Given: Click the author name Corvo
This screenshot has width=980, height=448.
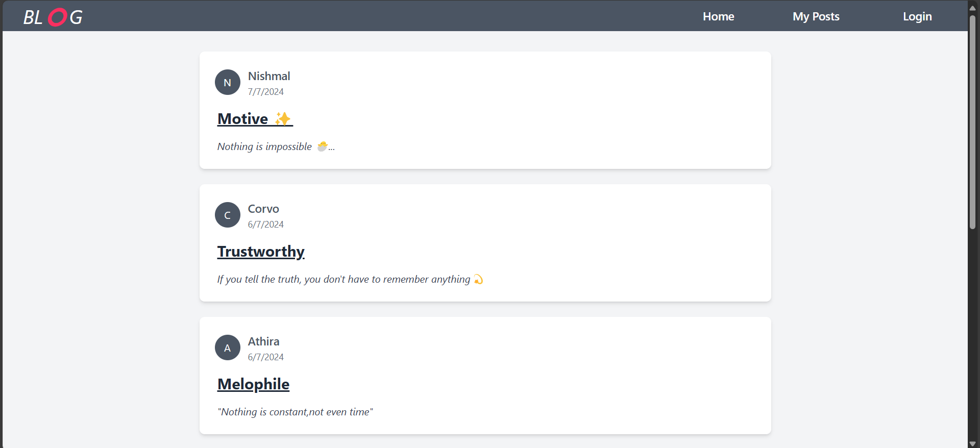Looking at the screenshot, I should pyautogui.click(x=263, y=209).
